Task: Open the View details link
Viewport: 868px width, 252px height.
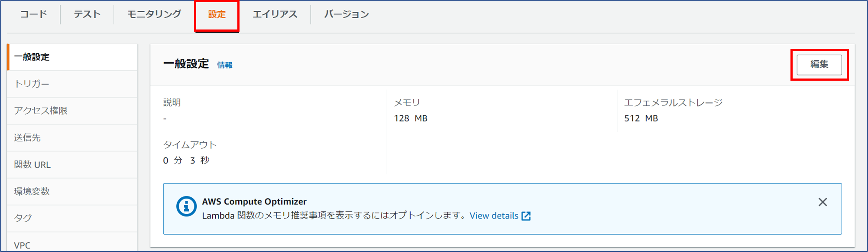Action: click(x=494, y=216)
